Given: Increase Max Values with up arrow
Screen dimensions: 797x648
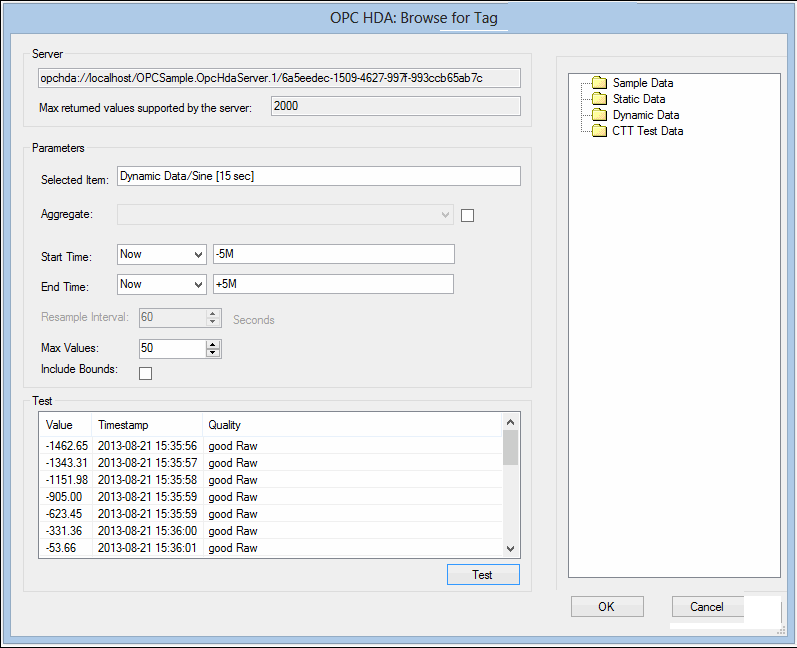Looking at the screenshot, I should point(212,344).
